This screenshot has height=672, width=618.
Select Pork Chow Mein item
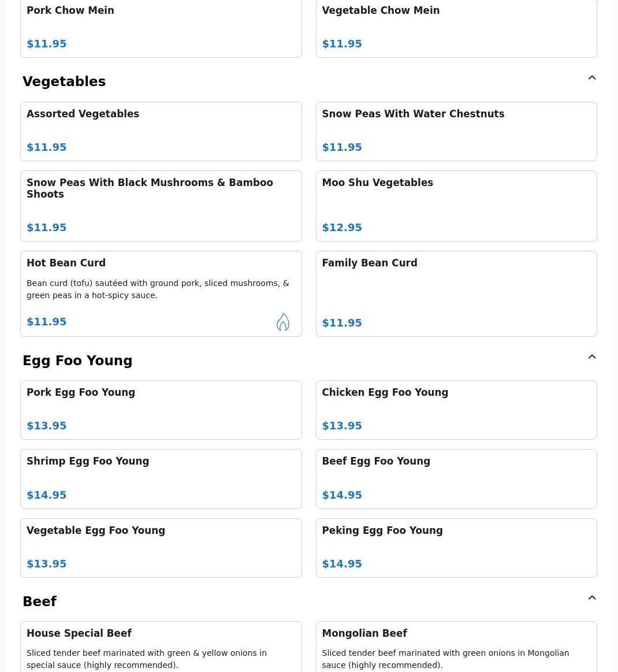(161, 28)
